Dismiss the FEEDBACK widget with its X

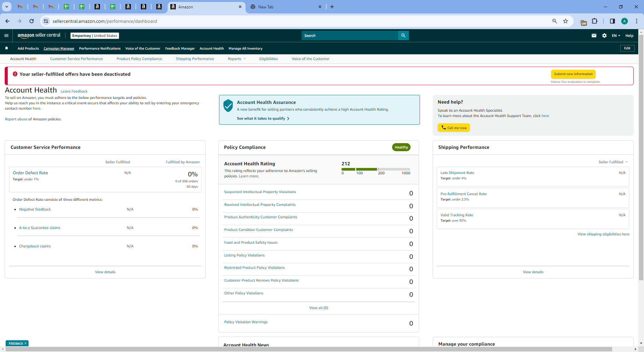(25, 343)
